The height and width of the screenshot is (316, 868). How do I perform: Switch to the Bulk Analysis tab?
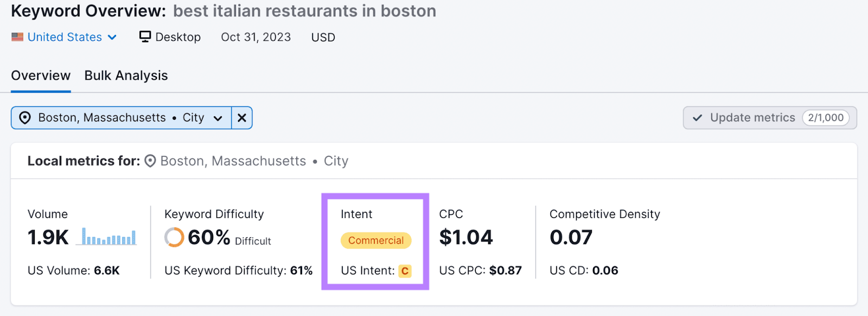point(125,75)
